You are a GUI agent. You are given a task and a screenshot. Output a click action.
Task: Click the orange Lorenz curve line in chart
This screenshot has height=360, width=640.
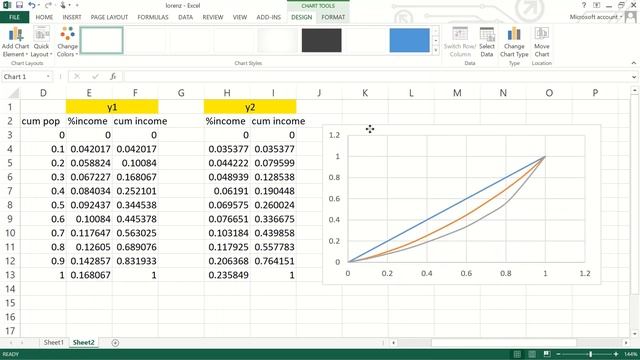click(466, 216)
